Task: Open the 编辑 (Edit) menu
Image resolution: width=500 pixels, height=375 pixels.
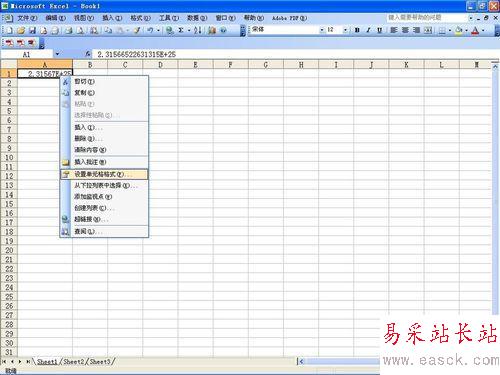Action: tap(56, 18)
